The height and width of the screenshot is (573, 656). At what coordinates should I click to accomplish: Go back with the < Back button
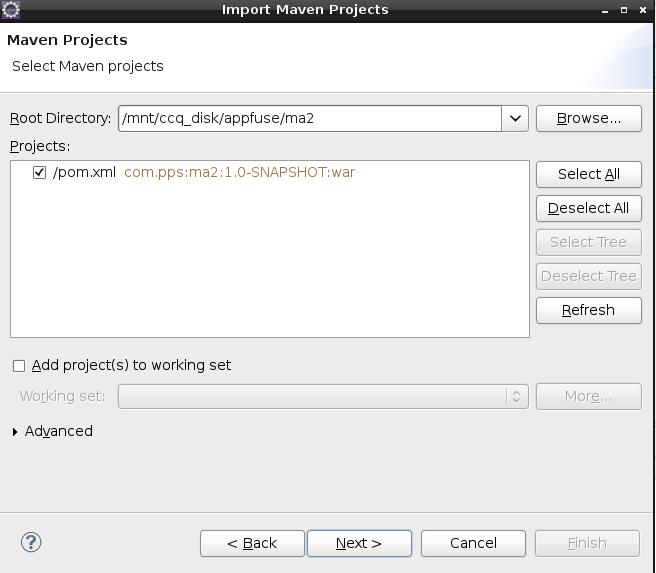coord(252,543)
